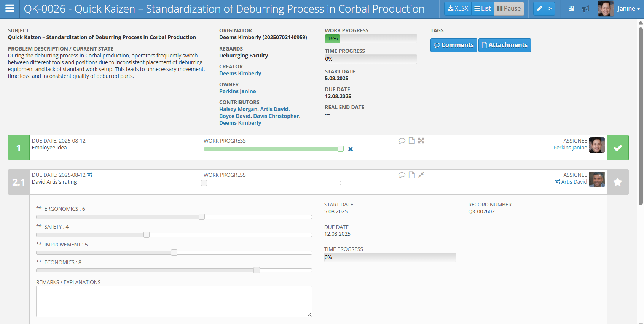Click the next arrow button in header

550,8
